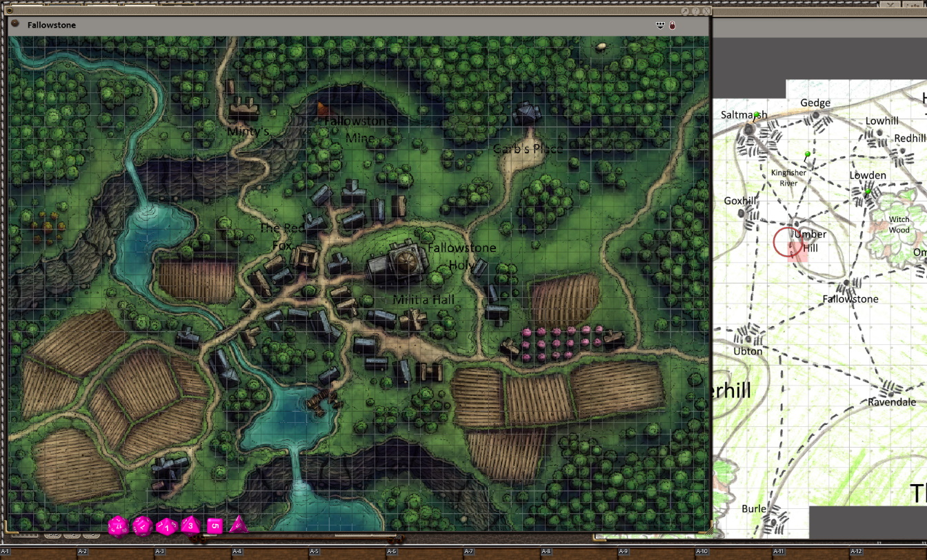Click green pin near Saltmarsh
Image resolution: width=927 pixels, height=560 pixels.
point(757,116)
